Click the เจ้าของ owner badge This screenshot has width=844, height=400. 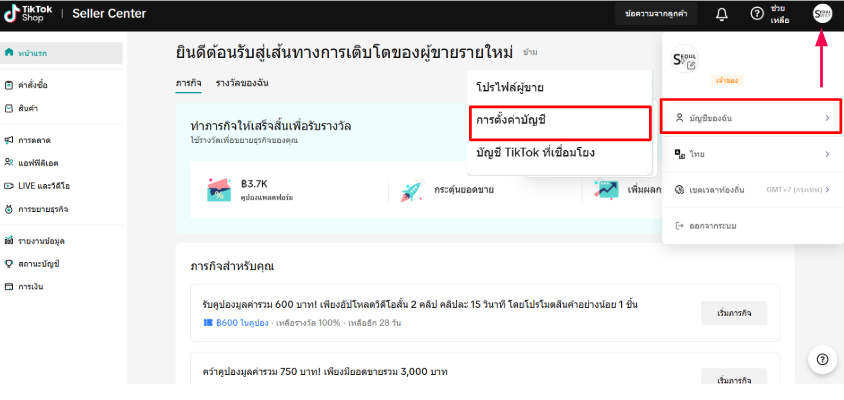point(727,80)
